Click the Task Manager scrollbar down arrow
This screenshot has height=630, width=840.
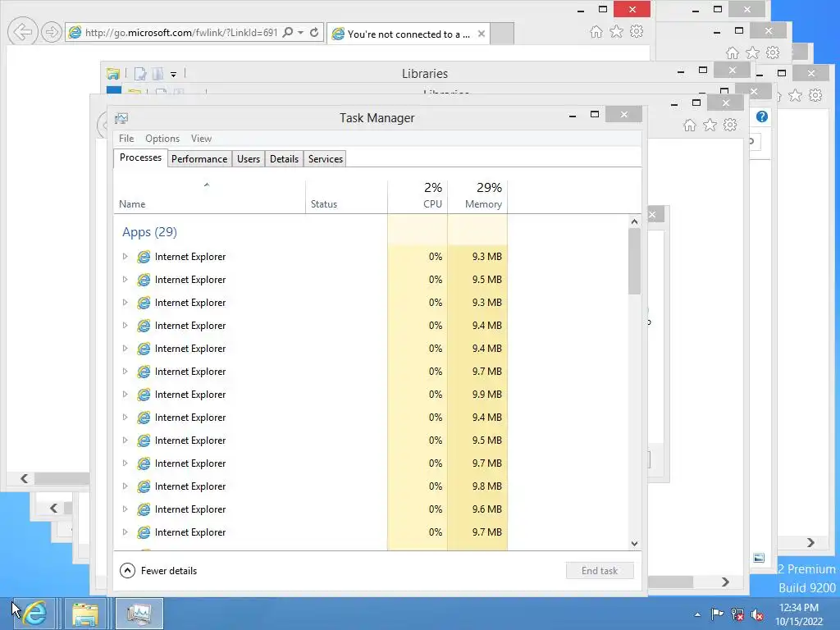point(634,543)
